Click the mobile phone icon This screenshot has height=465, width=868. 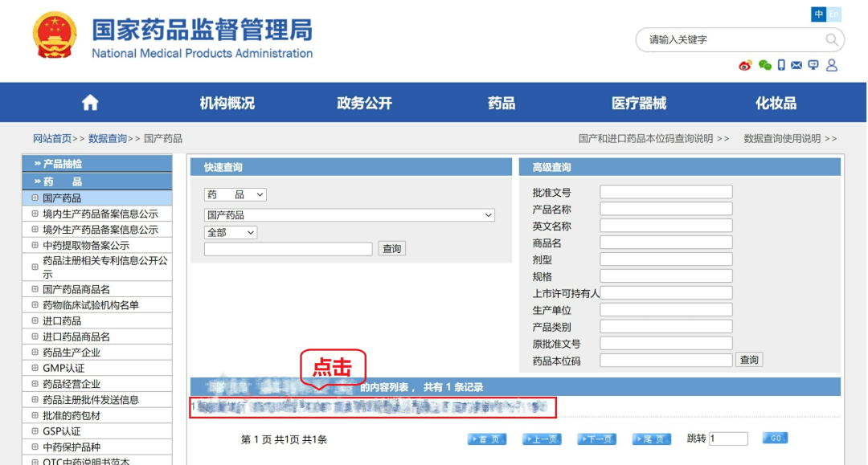coord(781,65)
